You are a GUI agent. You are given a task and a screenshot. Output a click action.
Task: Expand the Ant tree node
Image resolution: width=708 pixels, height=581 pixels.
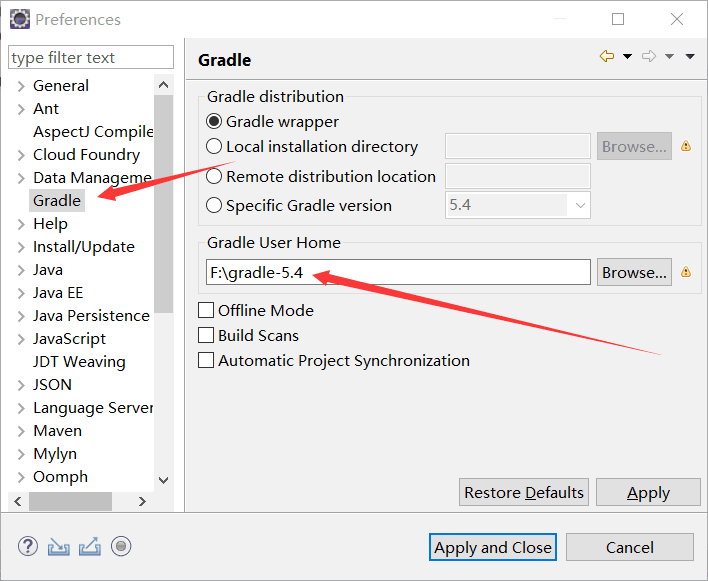21,109
